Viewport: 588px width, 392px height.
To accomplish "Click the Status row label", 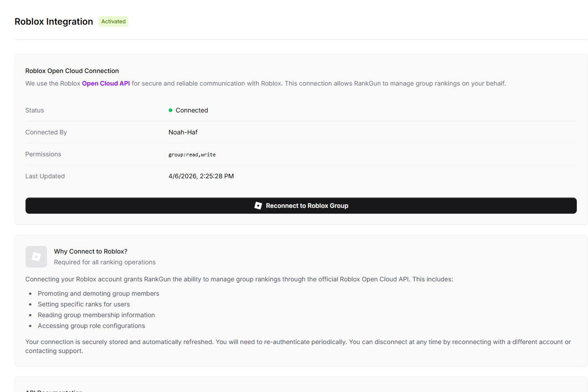I will (34, 110).
